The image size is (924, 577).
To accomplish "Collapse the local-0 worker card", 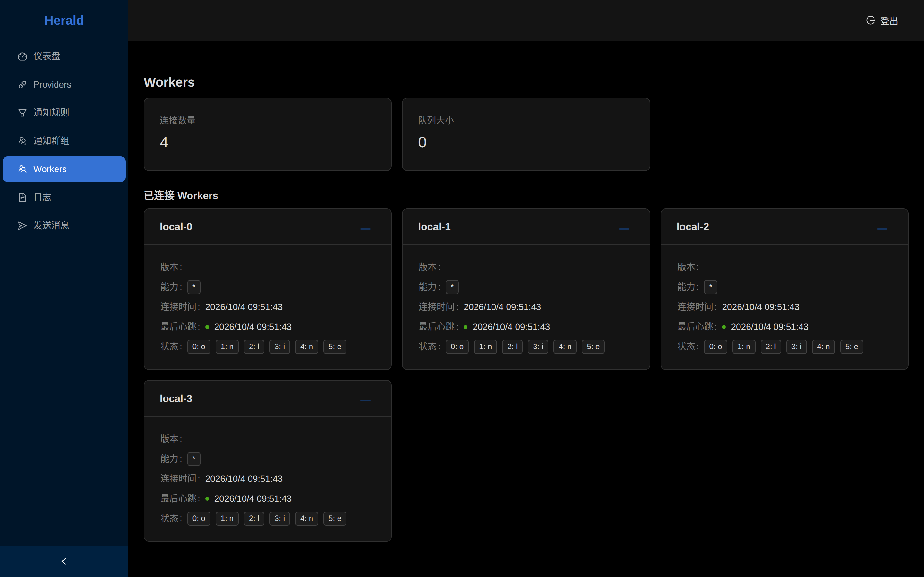I will click(x=365, y=229).
